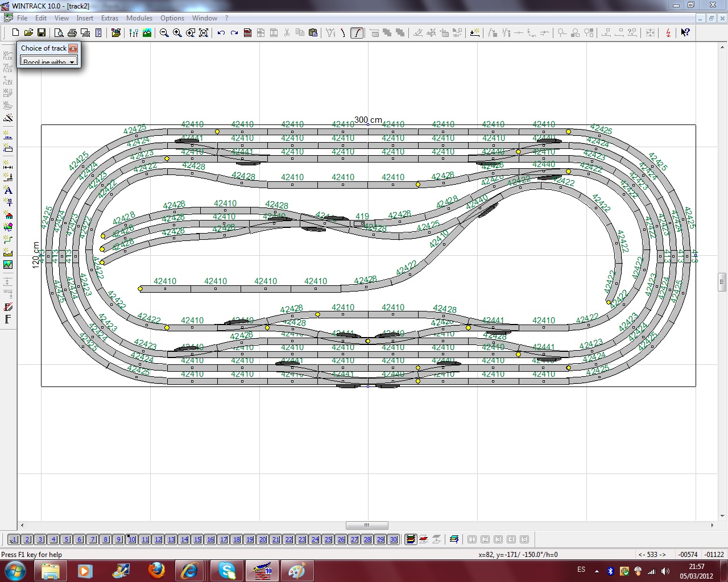Open the File menu
The height and width of the screenshot is (582, 728).
(22, 18)
